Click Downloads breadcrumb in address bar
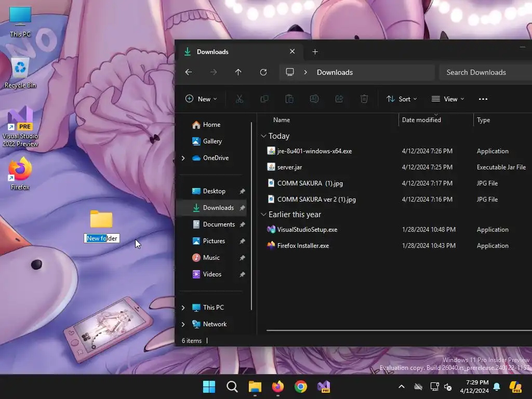532x399 pixels. point(335,72)
